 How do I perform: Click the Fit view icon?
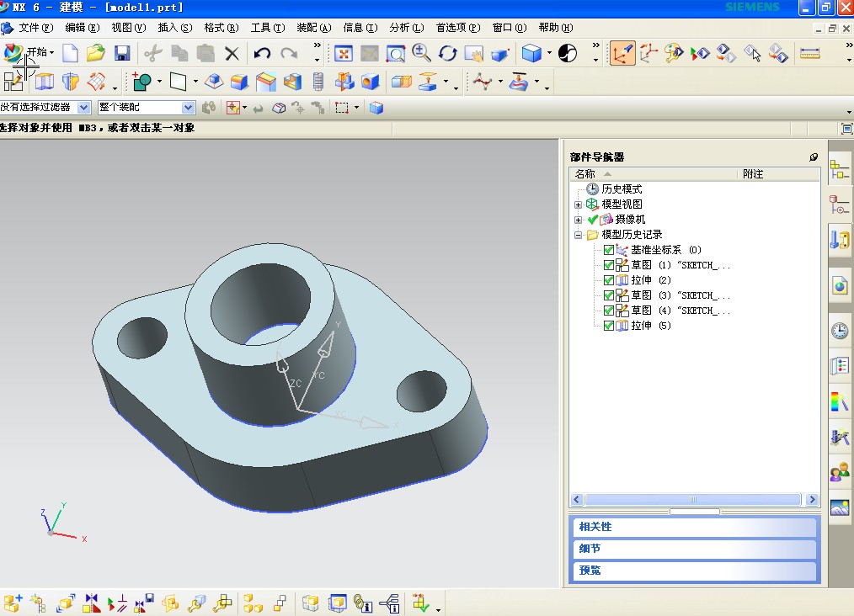point(343,53)
